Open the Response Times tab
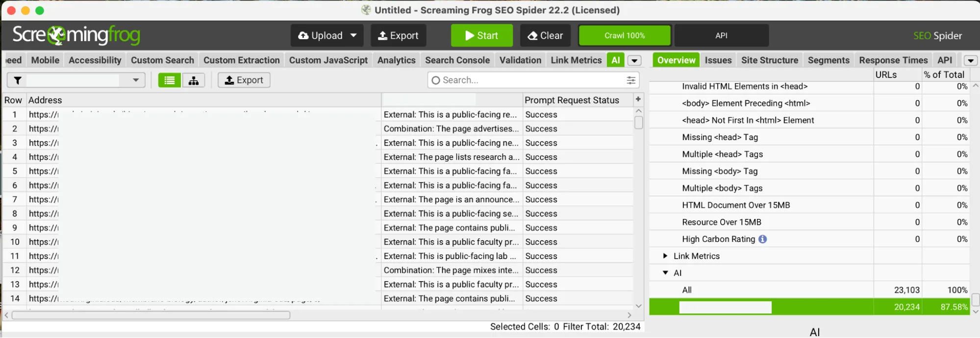Image resolution: width=980 pixels, height=338 pixels. (893, 60)
